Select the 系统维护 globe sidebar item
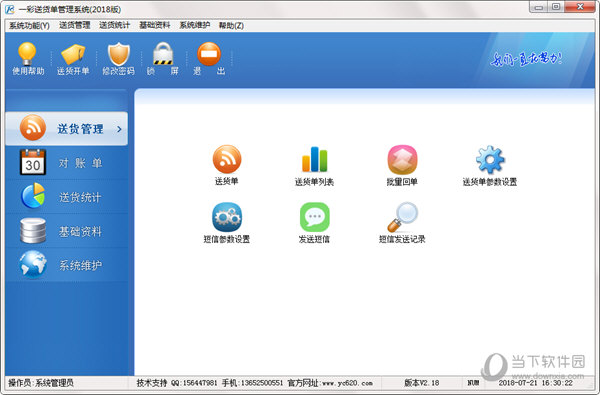Image resolution: width=600 pixels, height=395 pixels. point(67,265)
